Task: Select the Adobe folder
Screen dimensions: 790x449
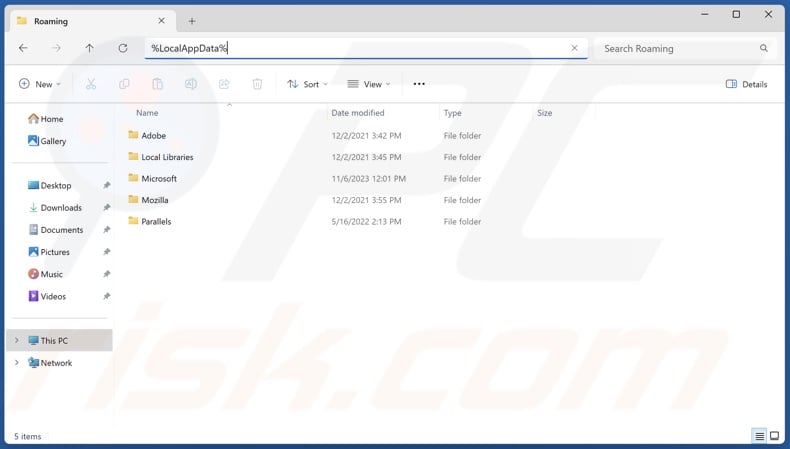Action: pos(154,136)
